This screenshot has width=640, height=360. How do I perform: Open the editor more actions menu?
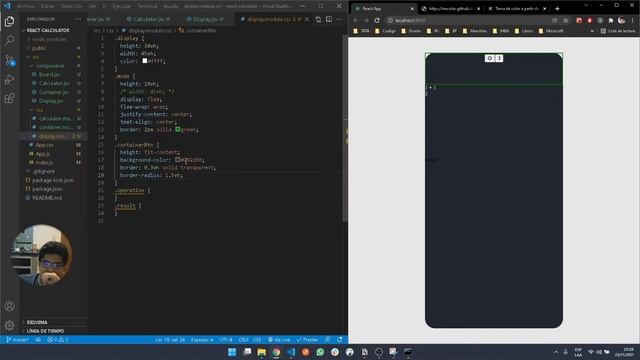[339, 19]
